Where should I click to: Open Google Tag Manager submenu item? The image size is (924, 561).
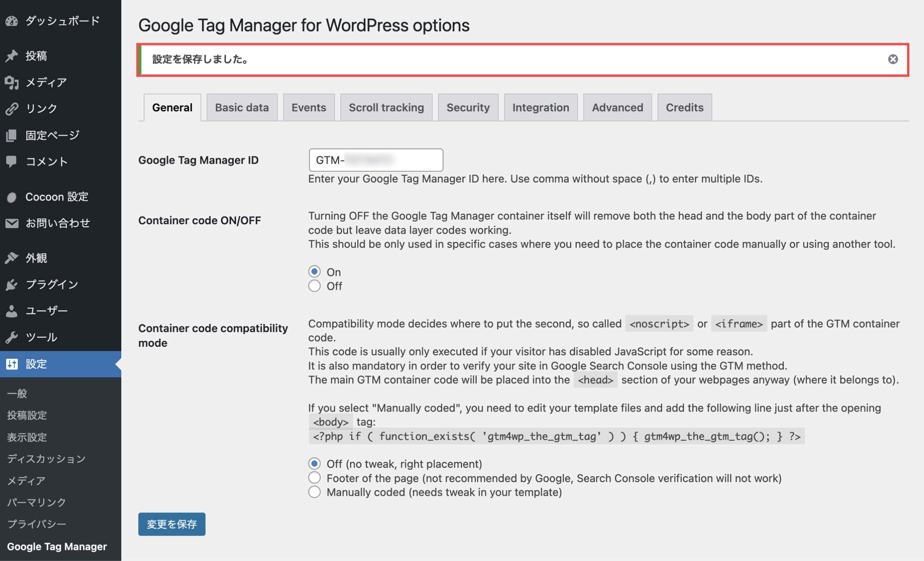coord(57,546)
